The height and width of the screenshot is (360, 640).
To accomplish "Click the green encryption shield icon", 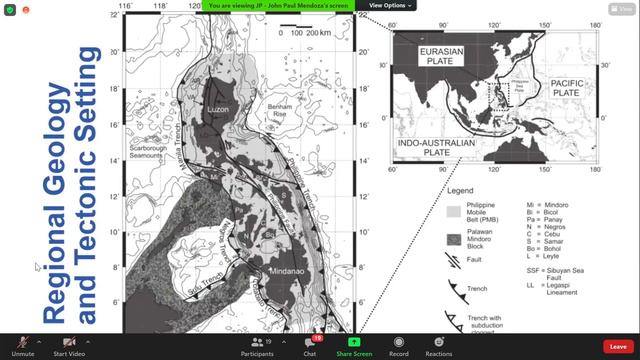I will click(x=10, y=10).
